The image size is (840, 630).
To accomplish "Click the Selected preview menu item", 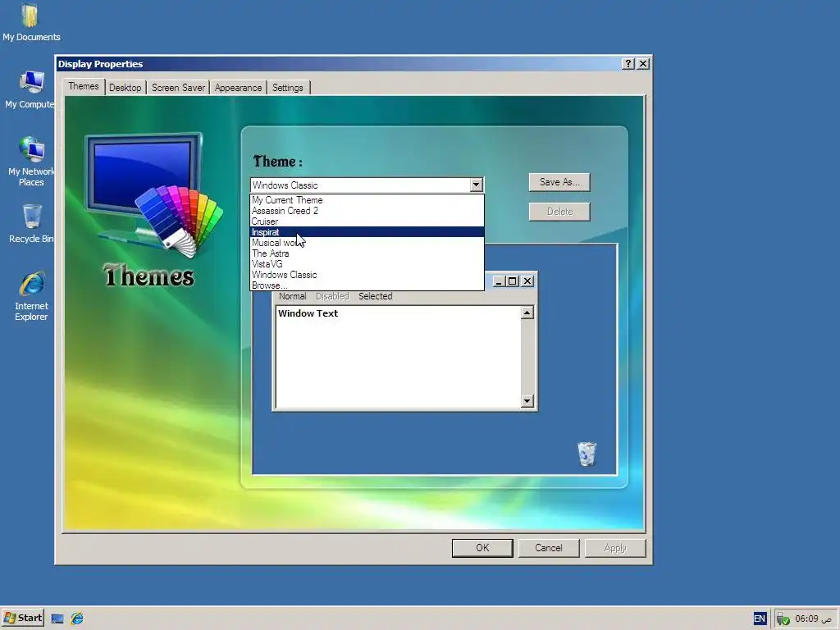I will 376,296.
